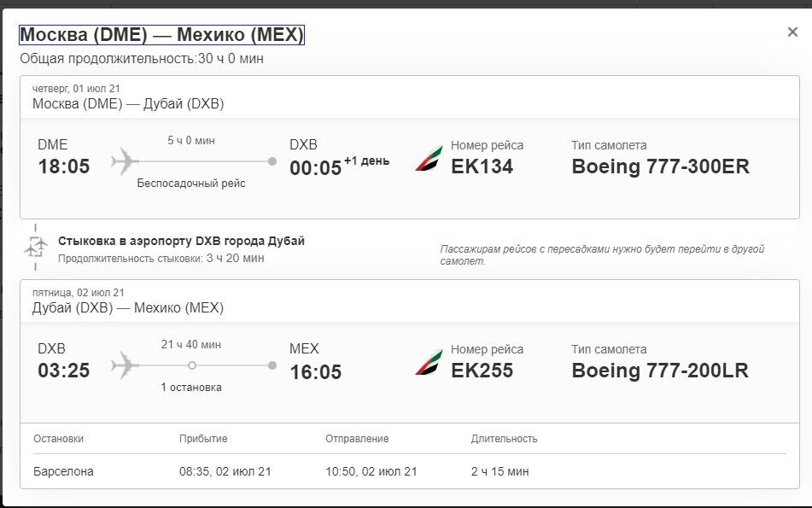The image size is (812, 508).
Task: Click the 'Беспосадочный рейс' label
Action: [191, 184]
